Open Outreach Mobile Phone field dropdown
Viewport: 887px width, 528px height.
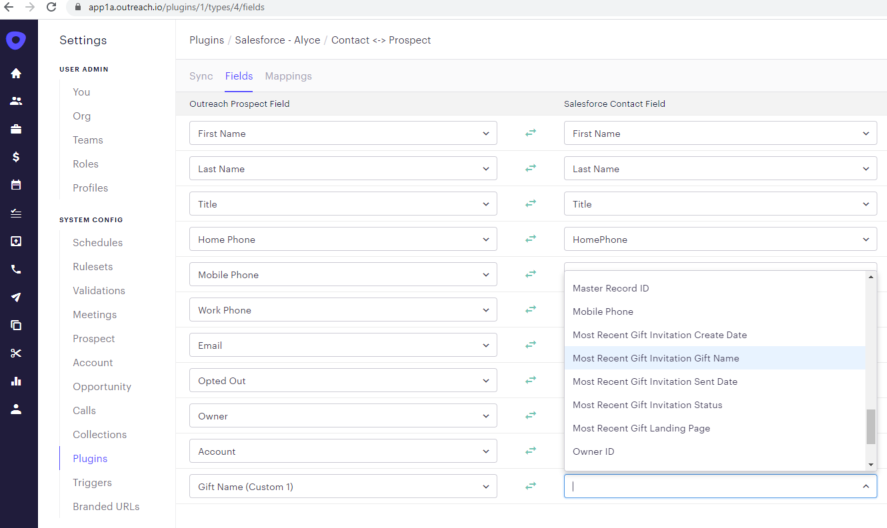point(343,274)
